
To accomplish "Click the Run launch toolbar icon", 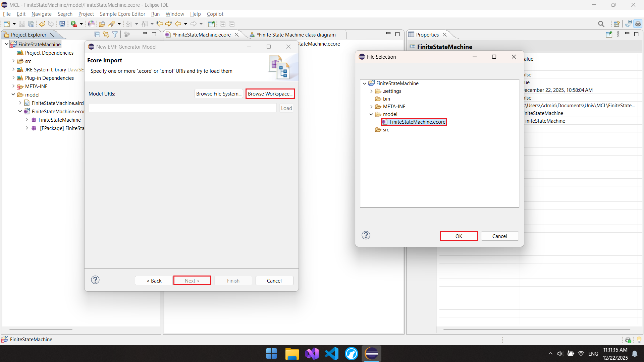I will point(74,24).
